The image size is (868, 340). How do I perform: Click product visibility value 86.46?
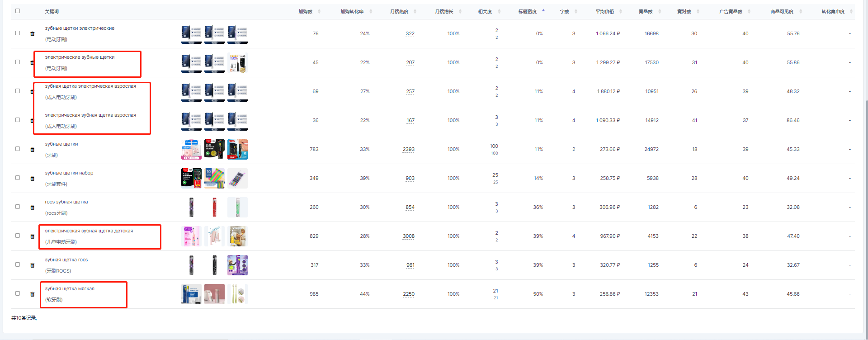[793, 120]
